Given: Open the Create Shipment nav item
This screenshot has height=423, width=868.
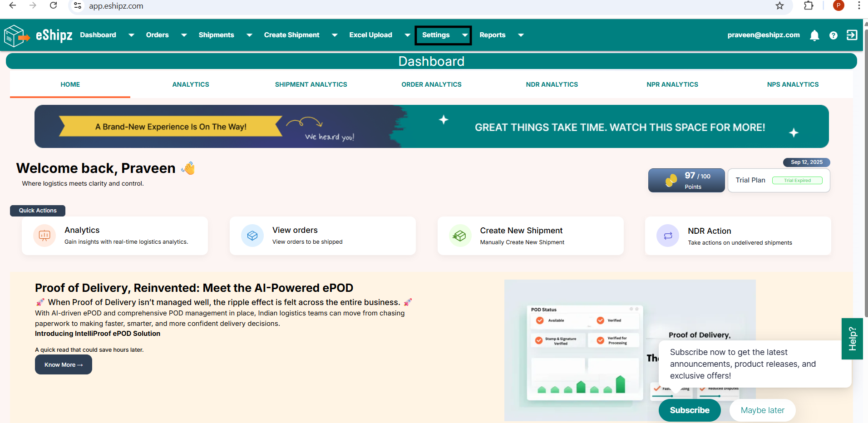Looking at the screenshot, I should (x=291, y=35).
